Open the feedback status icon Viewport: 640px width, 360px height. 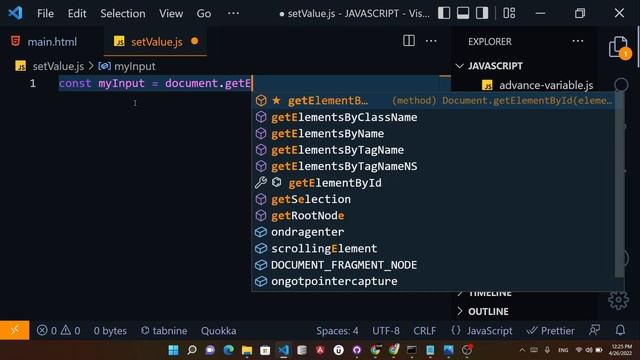click(594, 330)
